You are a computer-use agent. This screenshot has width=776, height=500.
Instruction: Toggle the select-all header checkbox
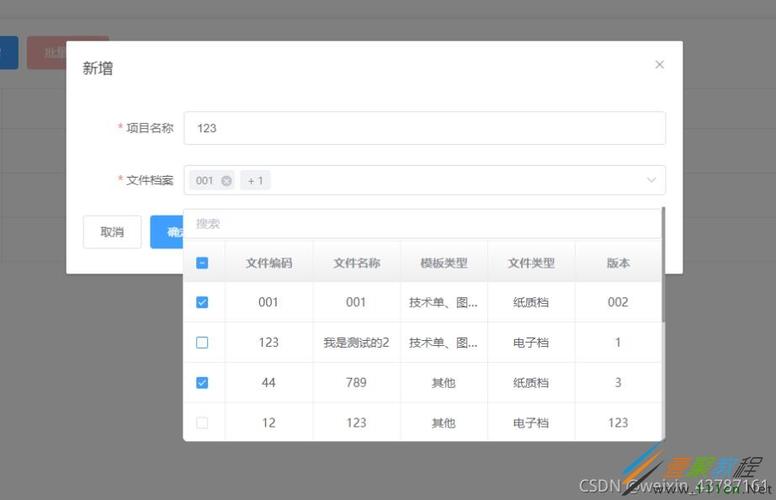(202, 263)
